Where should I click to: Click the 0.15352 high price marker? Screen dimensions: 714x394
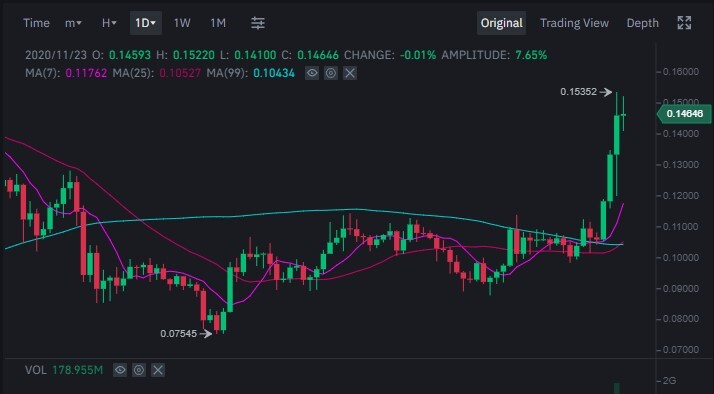coord(586,92)
